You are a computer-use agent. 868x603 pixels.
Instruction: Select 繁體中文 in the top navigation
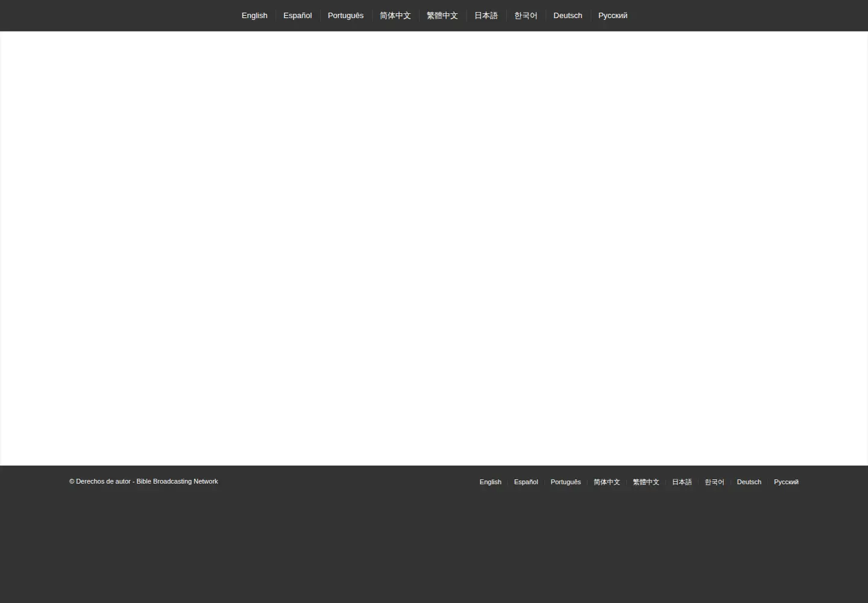tap(442, 16)
